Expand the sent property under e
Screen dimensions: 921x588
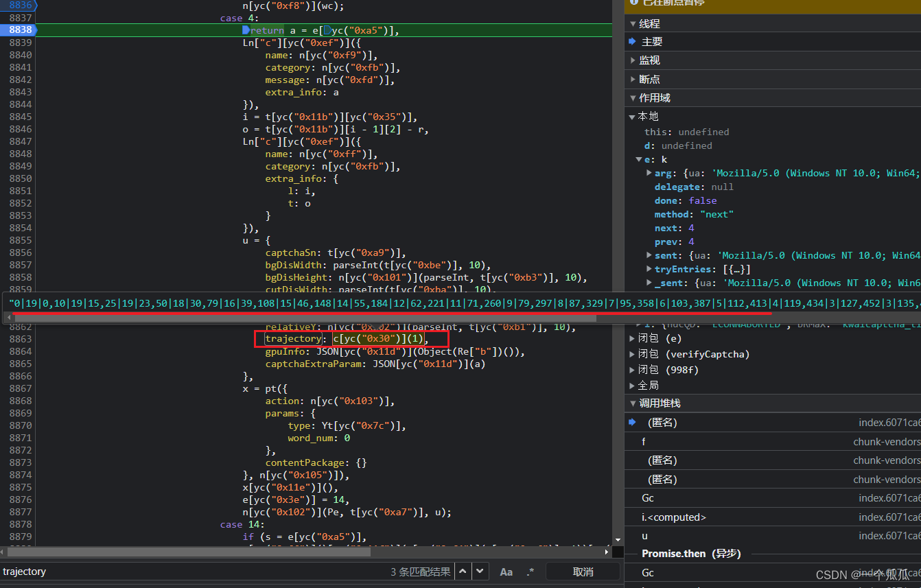coord(649,255)
